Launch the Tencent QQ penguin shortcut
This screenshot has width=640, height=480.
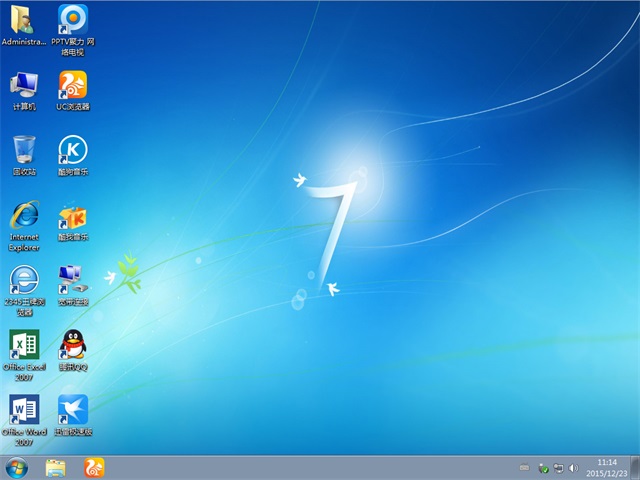[x=73, y=344]
